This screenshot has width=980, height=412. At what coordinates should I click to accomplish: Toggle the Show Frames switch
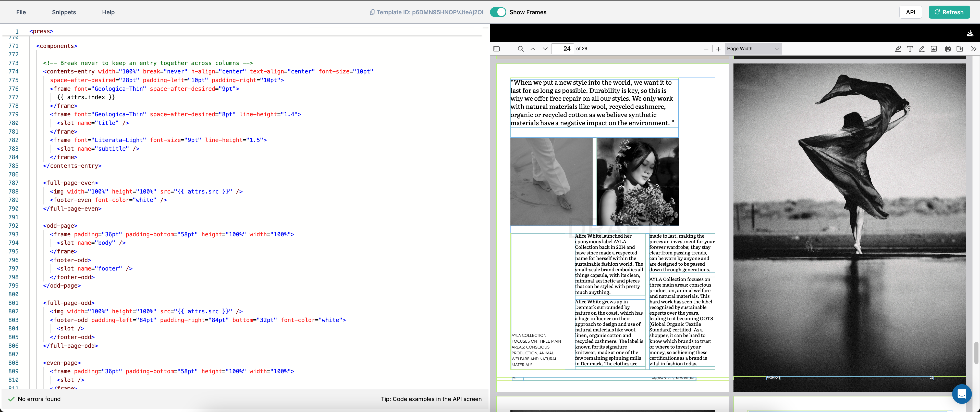(498, 12)
